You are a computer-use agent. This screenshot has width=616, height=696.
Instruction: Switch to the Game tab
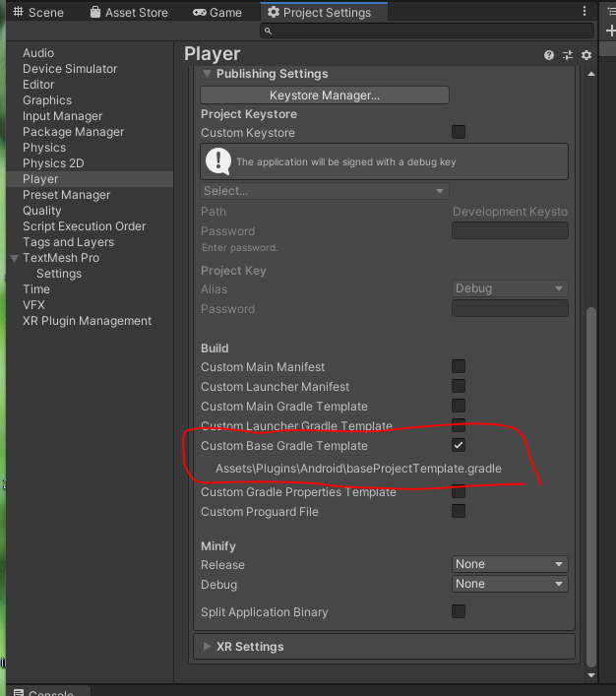[217, 13]
